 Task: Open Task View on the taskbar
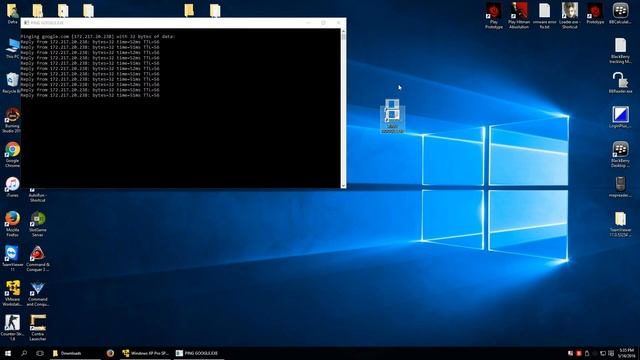click(x=40, y=353)
